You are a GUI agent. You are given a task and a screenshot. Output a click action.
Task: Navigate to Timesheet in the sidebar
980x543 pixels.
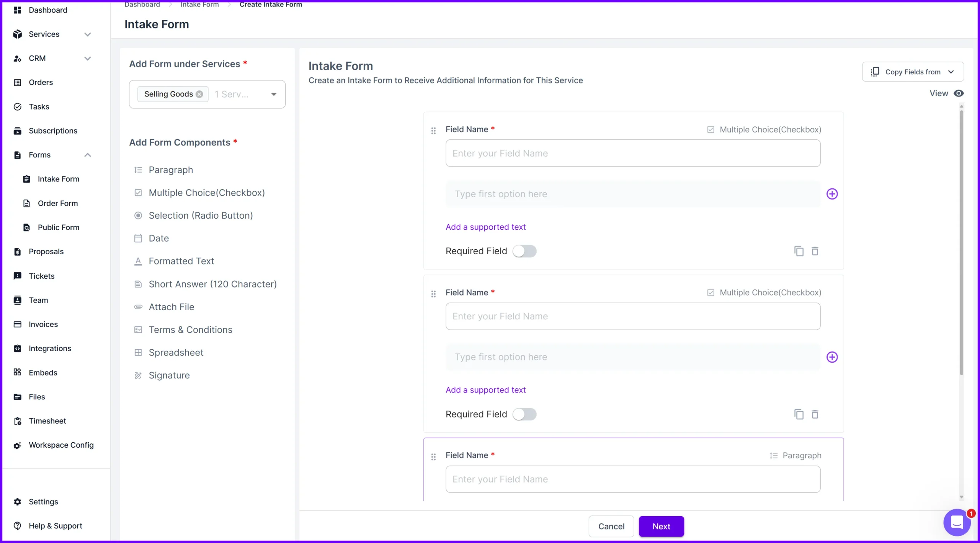click(48, 421)
